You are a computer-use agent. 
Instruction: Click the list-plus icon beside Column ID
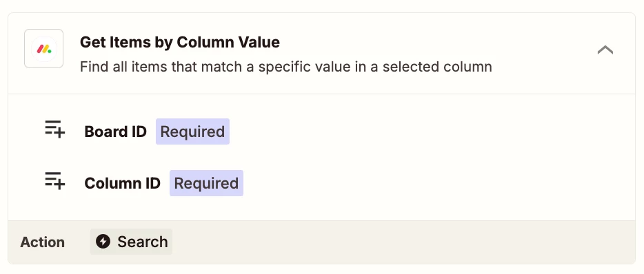click(x=54, y=181)
